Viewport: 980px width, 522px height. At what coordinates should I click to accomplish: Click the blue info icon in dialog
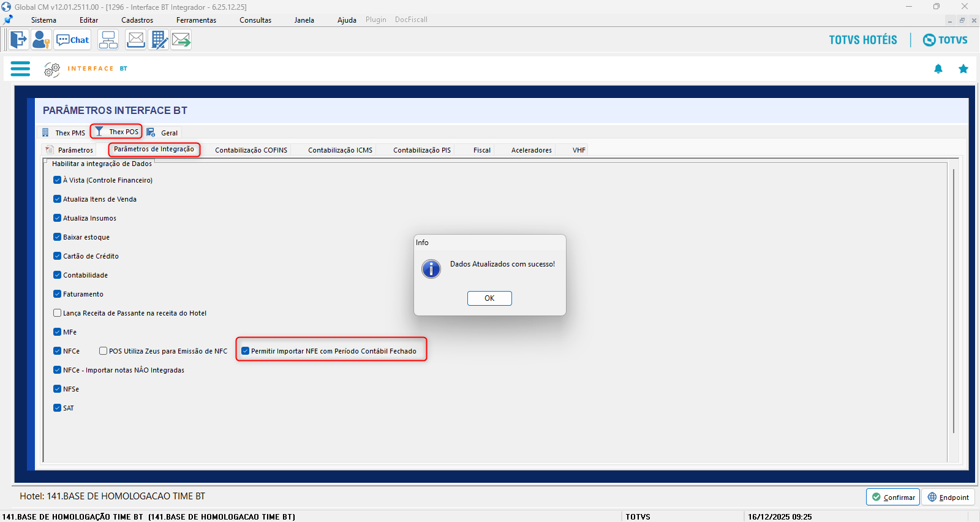click(431, 269)
